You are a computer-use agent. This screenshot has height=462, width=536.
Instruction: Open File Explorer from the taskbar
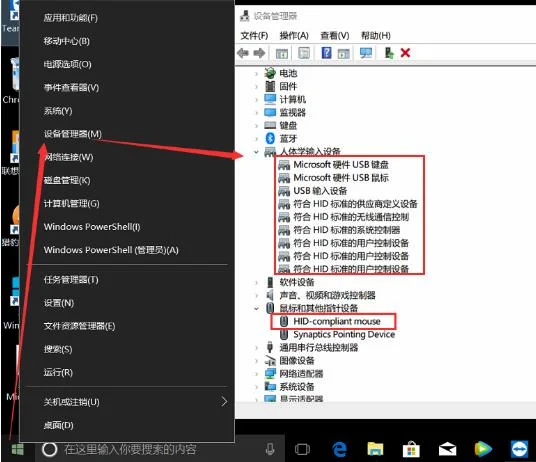coord(375,449)
